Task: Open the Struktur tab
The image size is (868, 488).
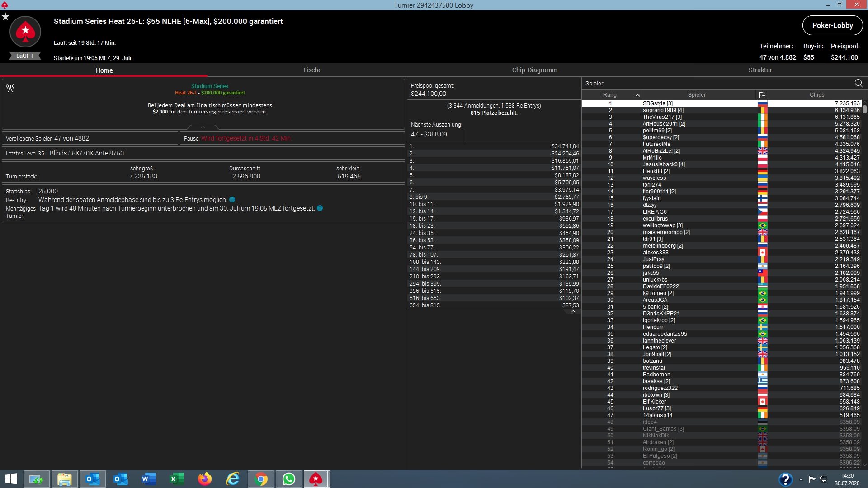Action: click(760, 70)
